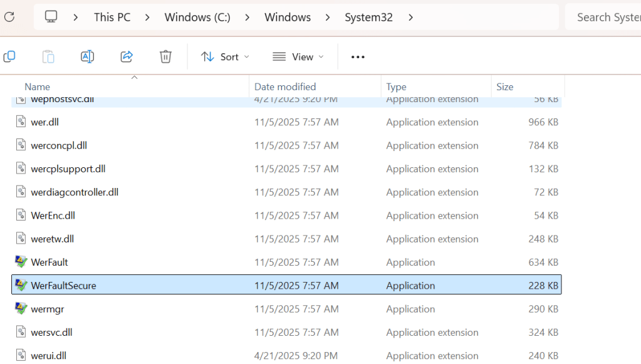This screenshot has height=364, width=641.
Task: Navigate to This PC breadcrumb
Action: [112, 18]
